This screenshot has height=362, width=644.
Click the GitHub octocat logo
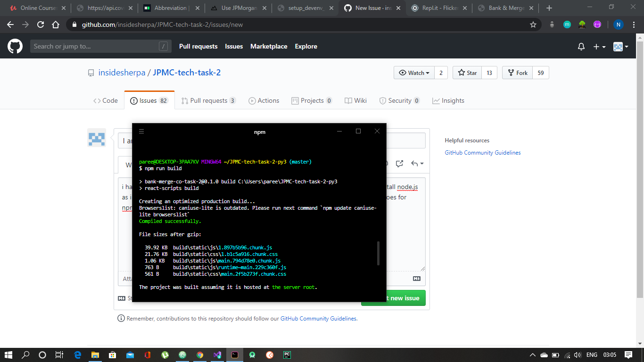pos(15,46)
